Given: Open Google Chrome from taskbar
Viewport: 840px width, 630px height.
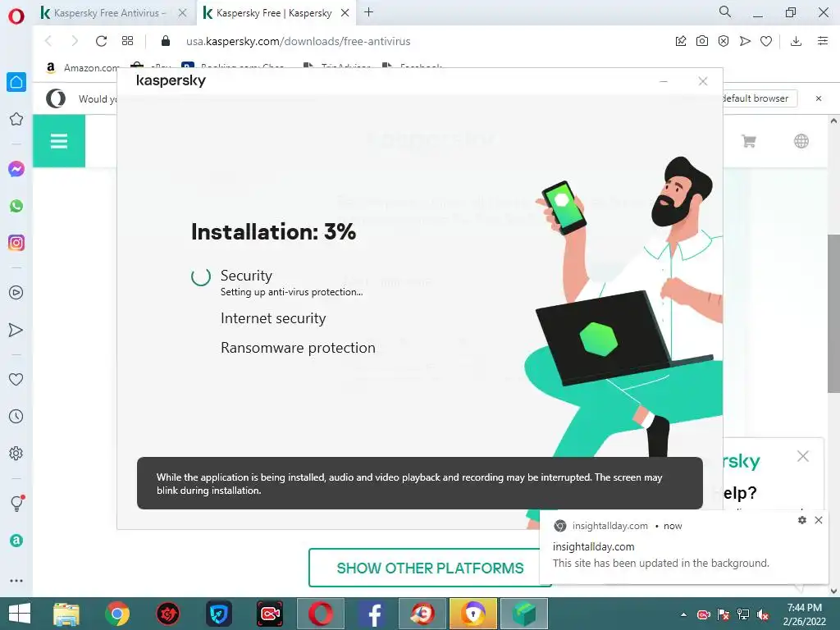Looking at the screenshot, I should 116,614.
